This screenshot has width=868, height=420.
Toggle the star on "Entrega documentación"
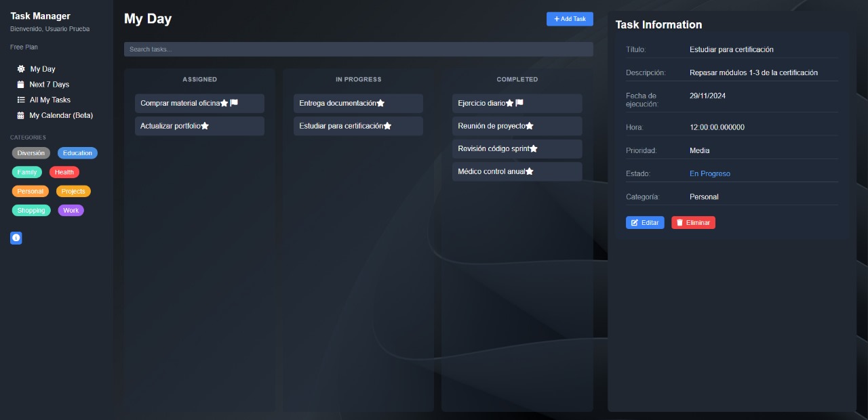pyautogui.click(x=380, y=102)
